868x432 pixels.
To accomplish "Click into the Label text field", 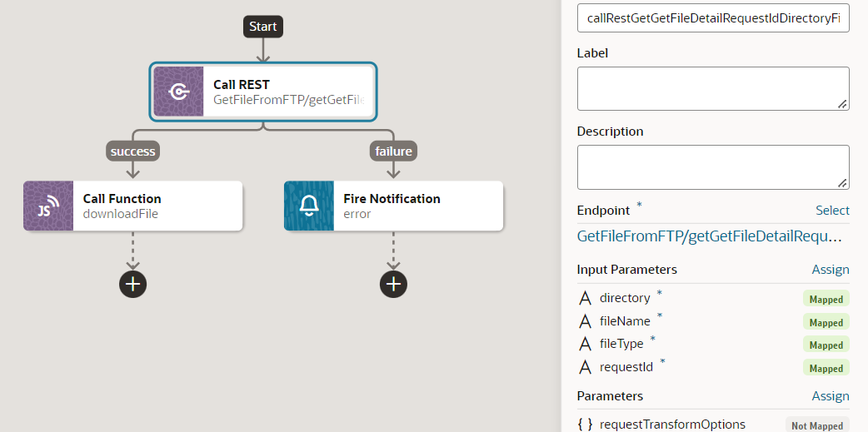I will click(713, 88).
